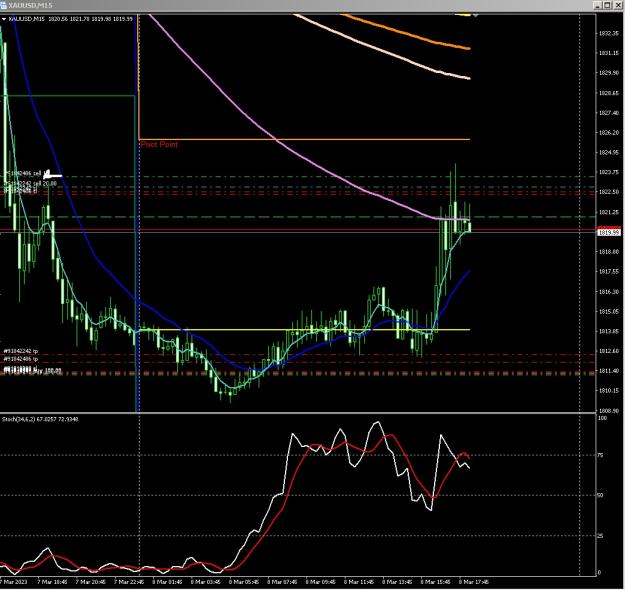Viewport: 625px width, 590px height.
Task: Select the #91842242 tp order line label
Action: (x=21, y=351)
